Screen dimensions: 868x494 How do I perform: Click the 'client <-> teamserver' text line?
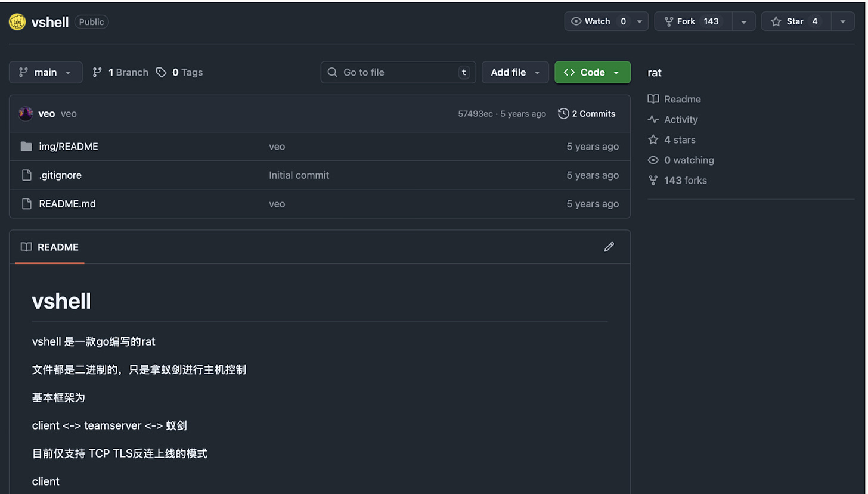110,426
